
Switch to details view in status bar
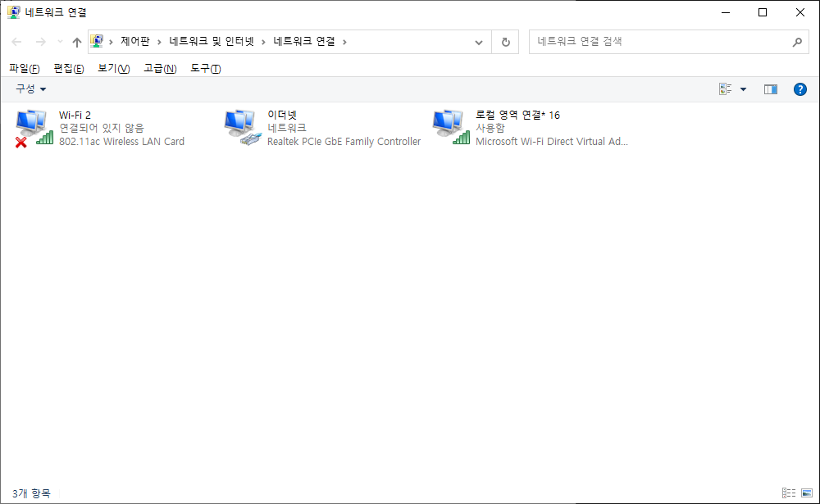789,493
